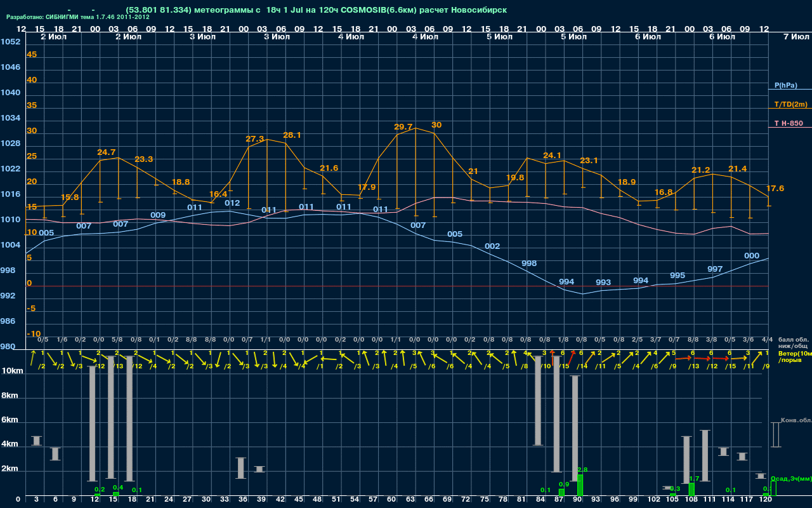This screenshot has height=508, width=812.
Task: Click the 21.4 temperature label
Action: (738, 169)
